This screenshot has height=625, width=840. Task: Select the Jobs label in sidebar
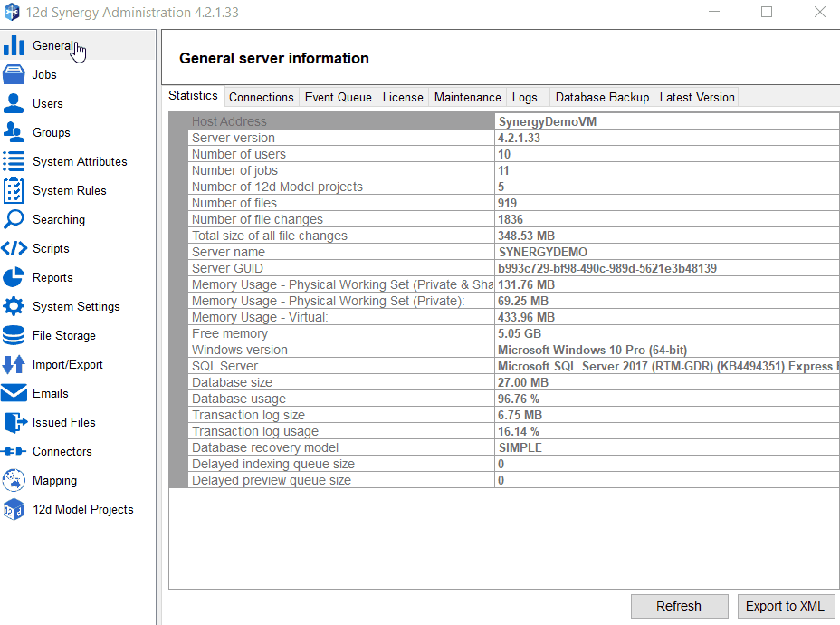pos(44,74)
